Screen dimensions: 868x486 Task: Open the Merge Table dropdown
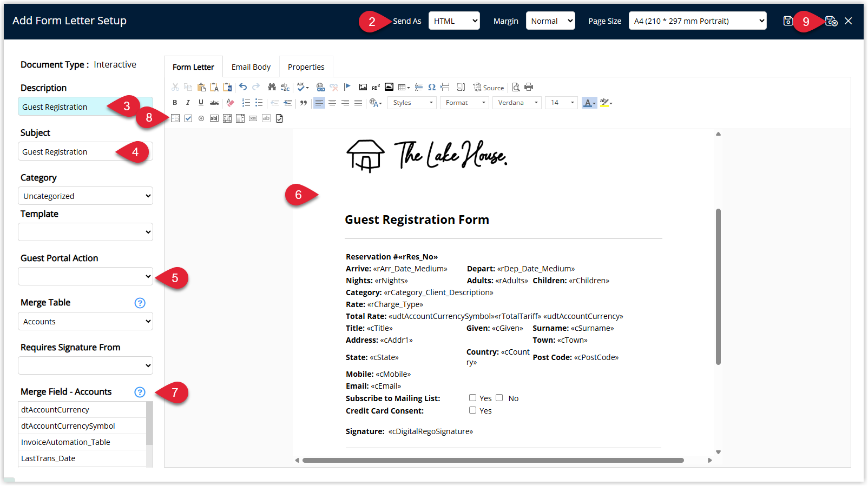click(86, 321)
